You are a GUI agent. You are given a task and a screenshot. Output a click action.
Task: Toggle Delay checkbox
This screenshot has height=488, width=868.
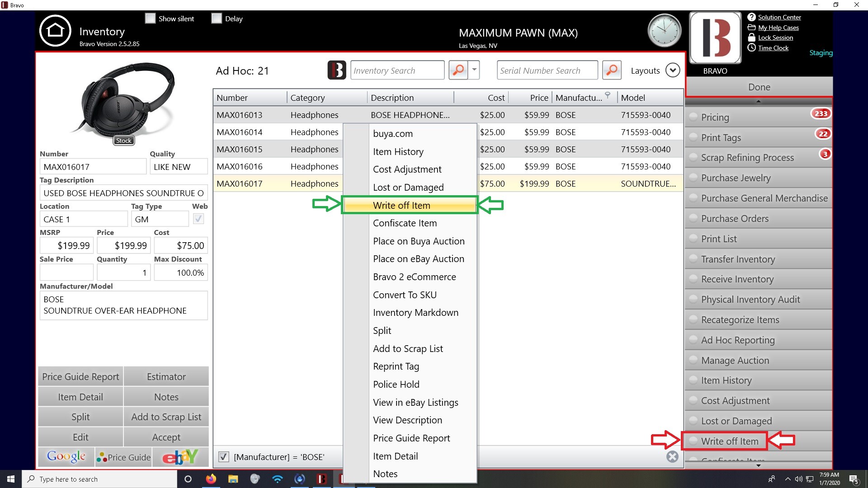click(x=217, y=19)
